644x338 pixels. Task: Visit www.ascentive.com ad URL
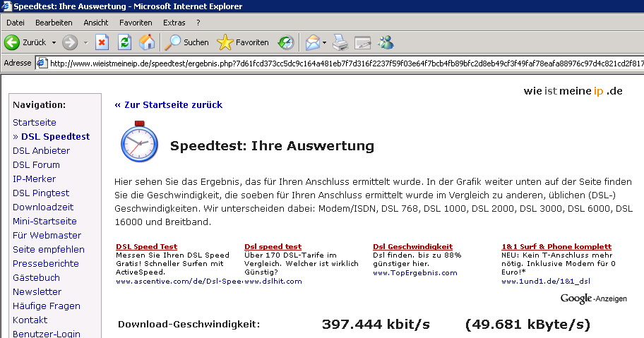[179, 281]
